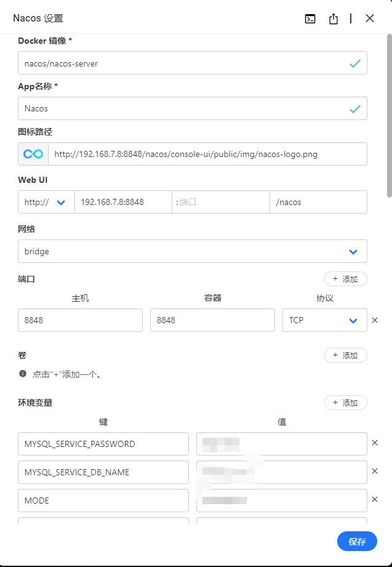Delete the MODE variable row
392x567 pixels.
pyautogui.click(x=375, y=499)
